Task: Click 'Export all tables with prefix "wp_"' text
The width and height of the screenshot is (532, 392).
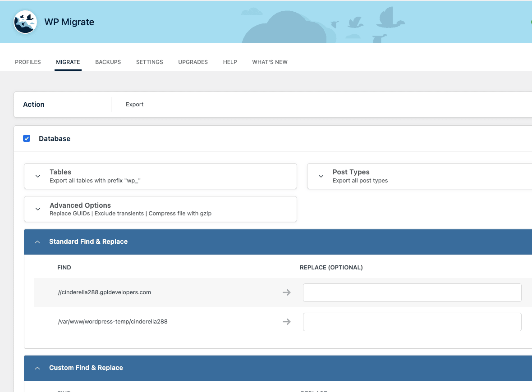Action: pos(95,180)
